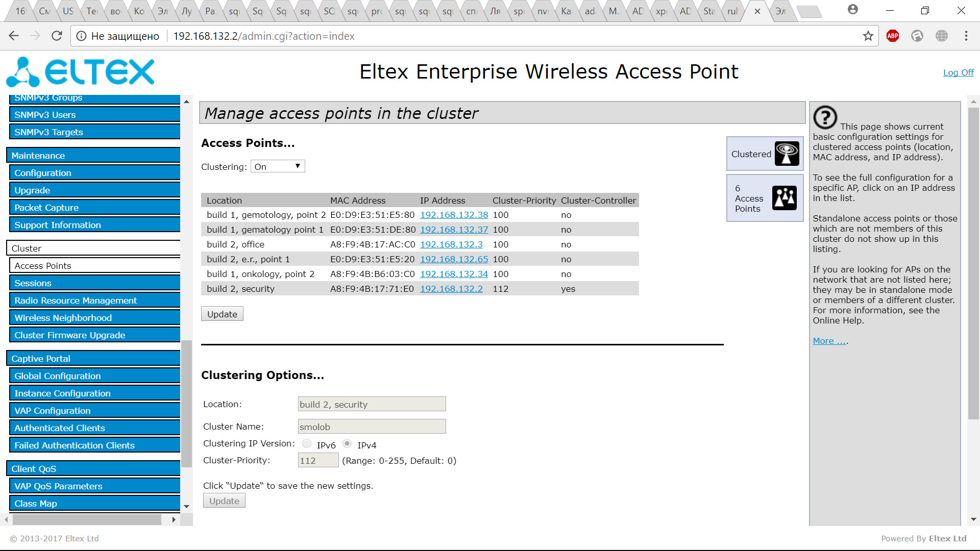Reload the page with refresh icon

point(57,36)
